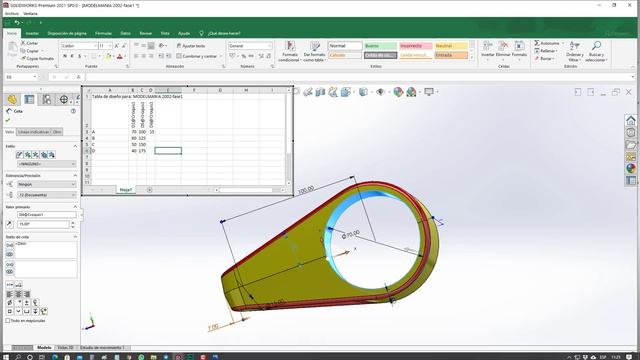Apply bold formatting in the ribbon
Screen dimensions: 640x360
[65, 56]
